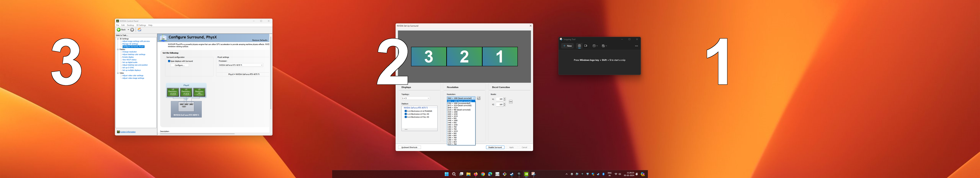Open the 3D Settings menu
This screenshot has height=178, width=980.
tap(141, 25)
